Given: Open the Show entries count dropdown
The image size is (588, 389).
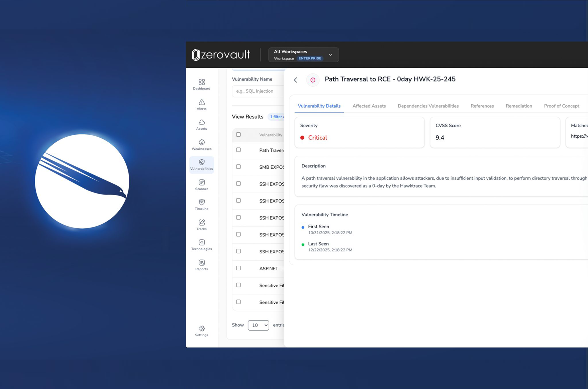Looking at the screenshot, I should point(258,325).
